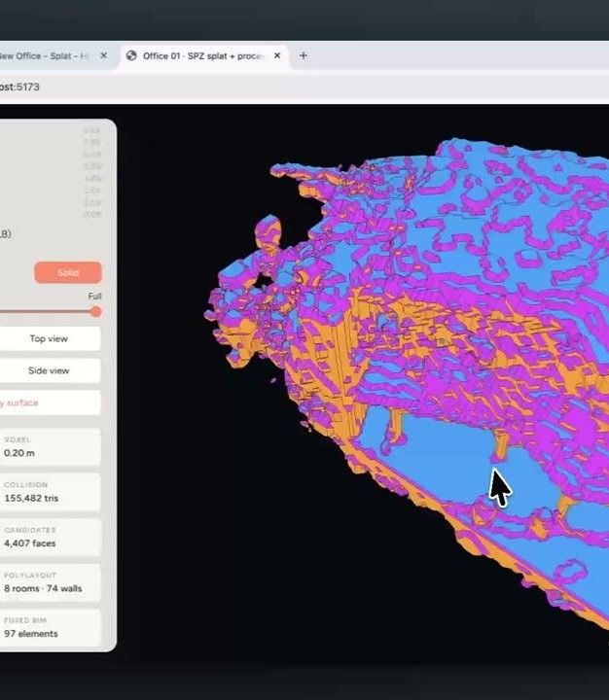Image resolution: width=609 pixels, height=700 pixels.
Task: Toggle the Solid render mode button
Action: tap(68, 272)
